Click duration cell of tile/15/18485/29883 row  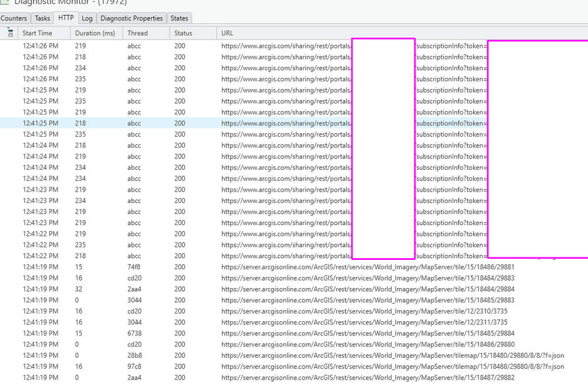(77, 300)
